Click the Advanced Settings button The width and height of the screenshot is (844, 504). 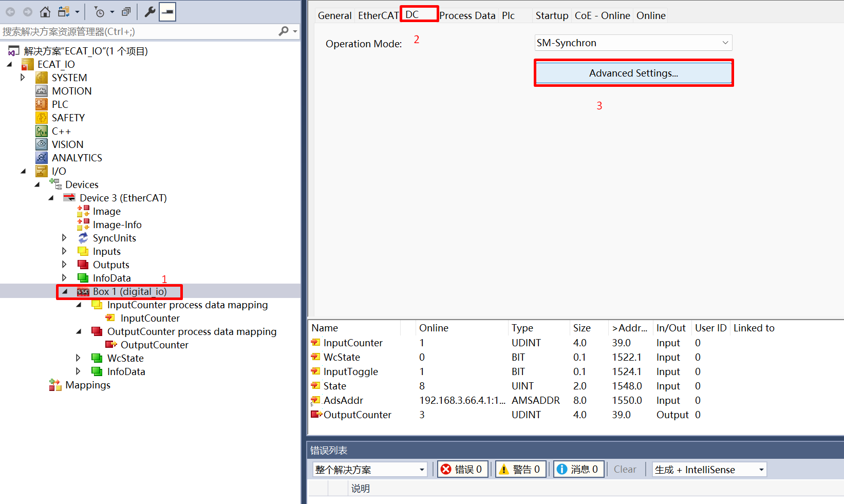[x=633, y=73]
